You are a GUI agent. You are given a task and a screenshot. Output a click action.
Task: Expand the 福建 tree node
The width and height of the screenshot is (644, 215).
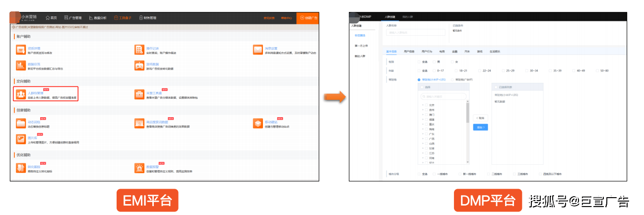(x=423, y=120)
